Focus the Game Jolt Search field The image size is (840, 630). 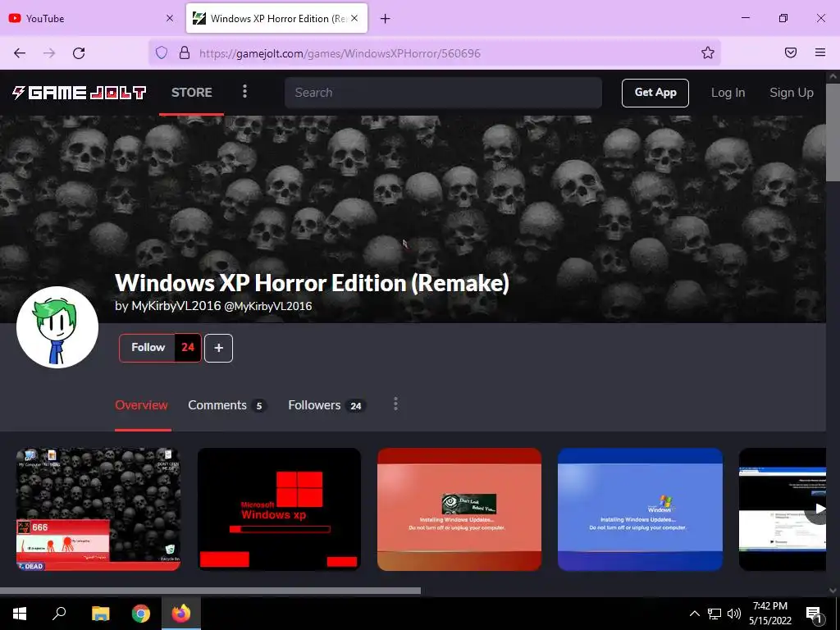click(x=443, y=93)
